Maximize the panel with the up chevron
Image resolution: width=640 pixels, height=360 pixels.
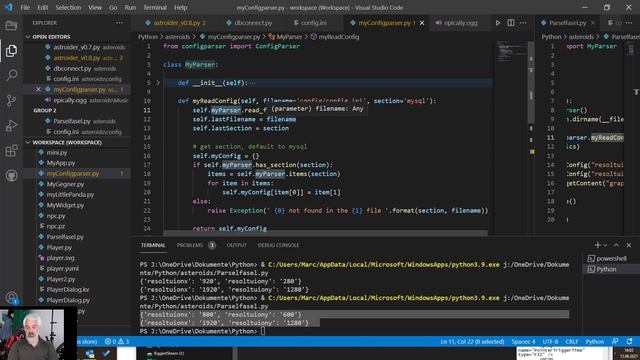point(616,245)
